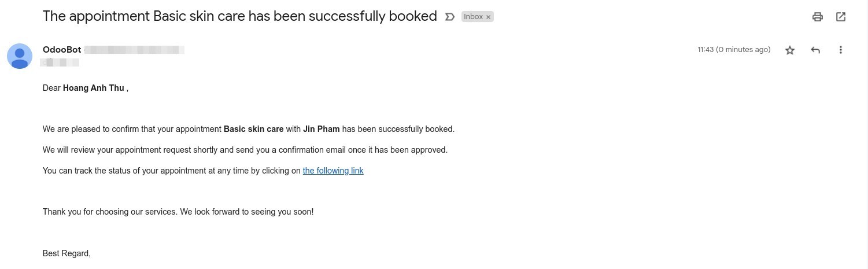The width and height of the screenshot is (868, 269).
Task: Open the email in a new window
Action: (841, 17)
